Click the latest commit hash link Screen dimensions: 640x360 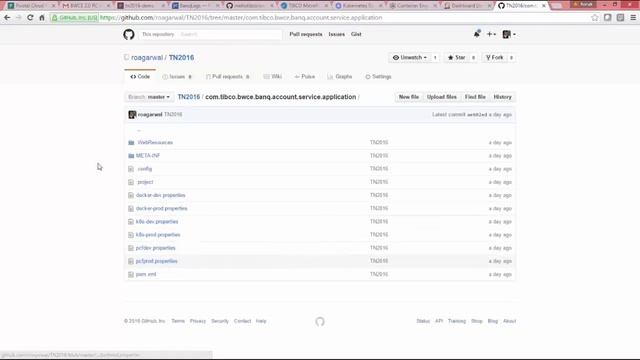[477, 115]
